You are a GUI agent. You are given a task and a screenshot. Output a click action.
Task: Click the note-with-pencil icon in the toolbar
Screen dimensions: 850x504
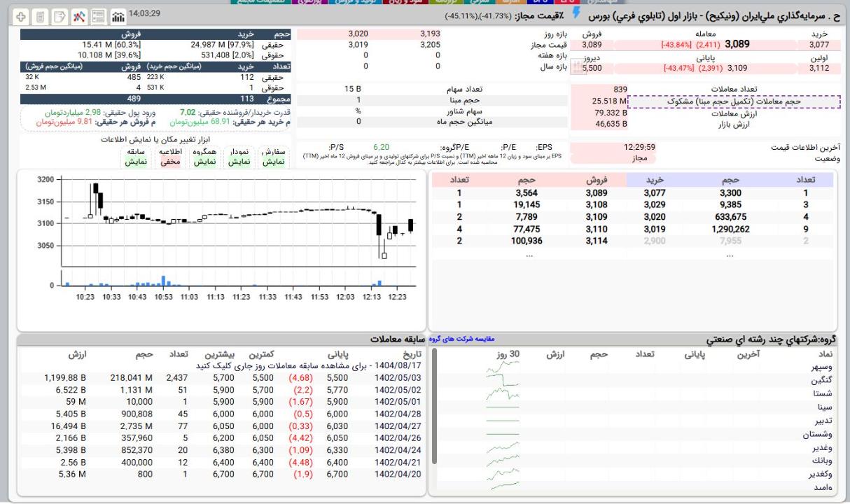coord(60,15)
